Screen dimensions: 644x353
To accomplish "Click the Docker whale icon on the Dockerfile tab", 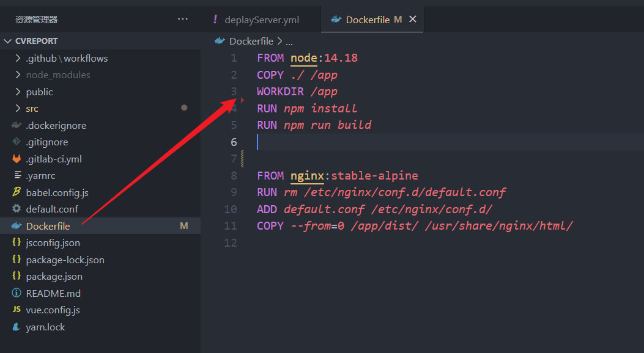I will (335, 19).
